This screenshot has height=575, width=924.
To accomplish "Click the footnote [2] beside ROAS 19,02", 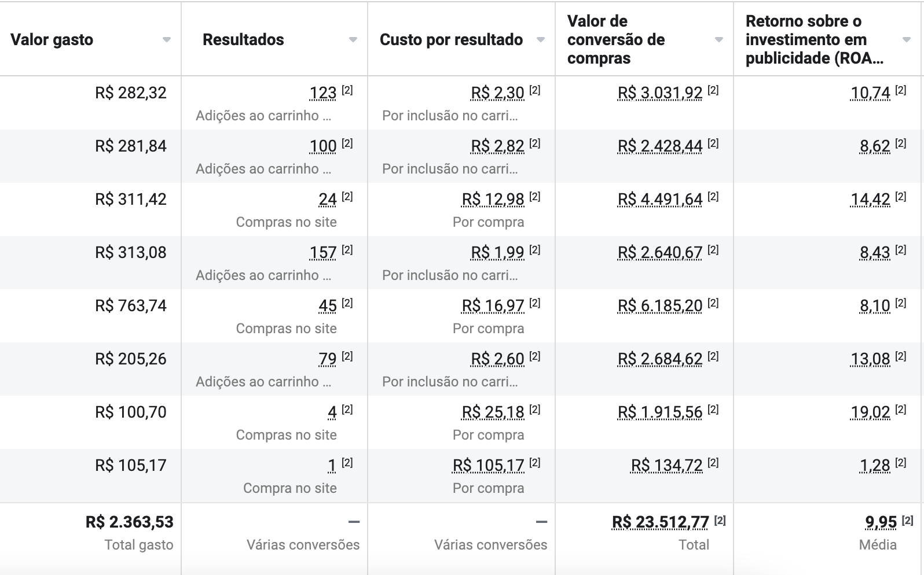I will tap(900, 410).
